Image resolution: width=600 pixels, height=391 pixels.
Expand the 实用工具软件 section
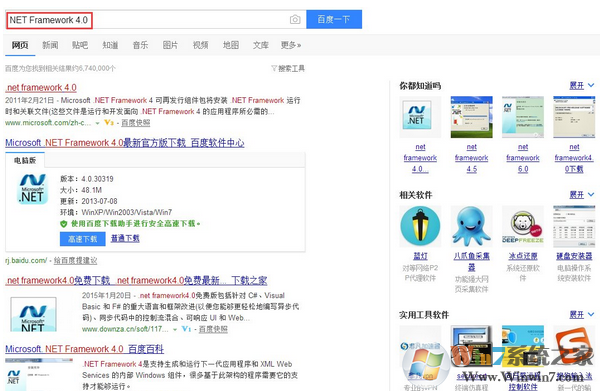[581, 314]
